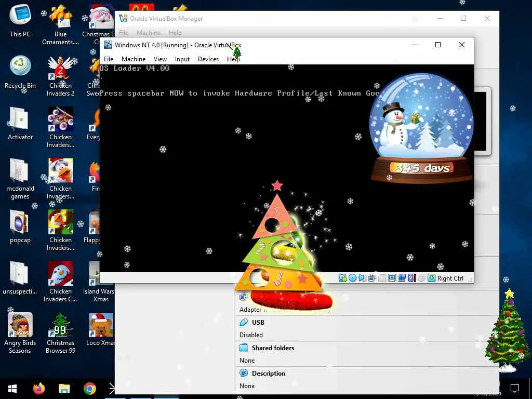Select the Chicken Invaders 2 shortcut
Screen dimensions: 532x399
60,76
